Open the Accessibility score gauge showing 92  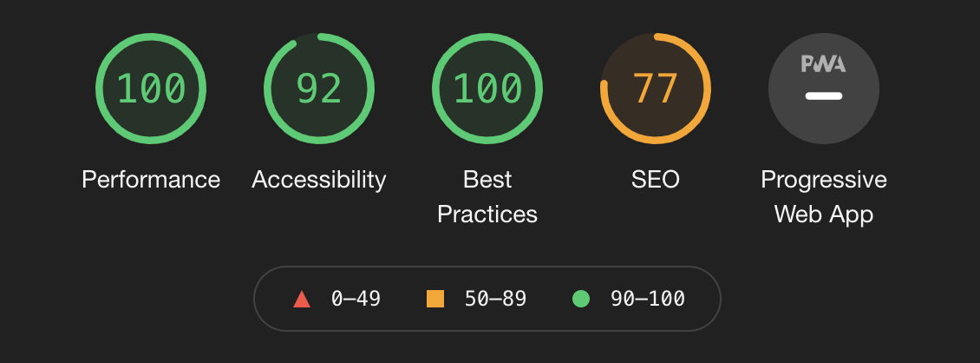click(x=319, y=89)
